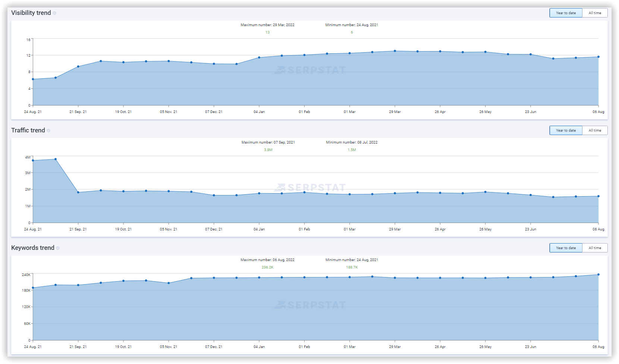Click Traffic trend point at 26 May

pos(485,192)
